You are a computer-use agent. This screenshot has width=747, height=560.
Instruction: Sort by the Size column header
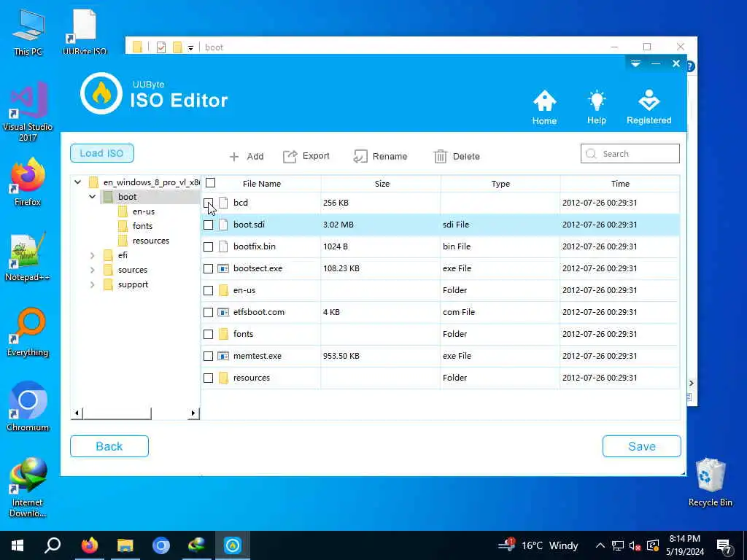(x=382, y=183)
